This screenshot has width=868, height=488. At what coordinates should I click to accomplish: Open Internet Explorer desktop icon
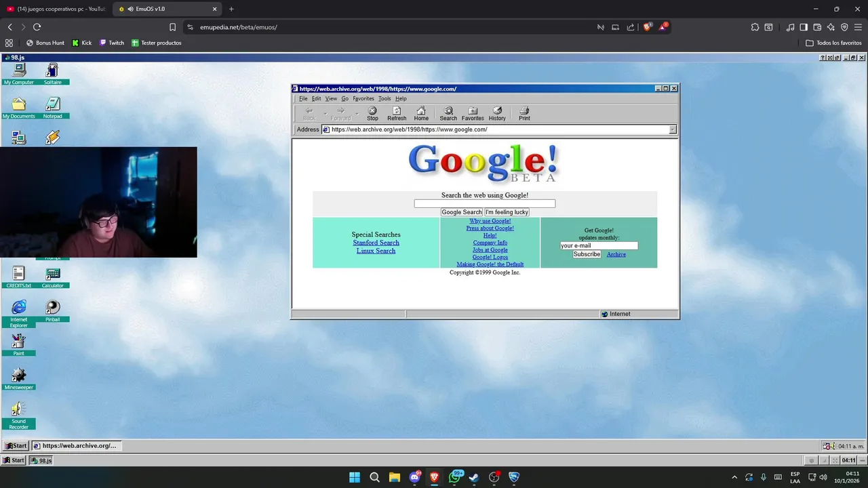coord(18,314)
